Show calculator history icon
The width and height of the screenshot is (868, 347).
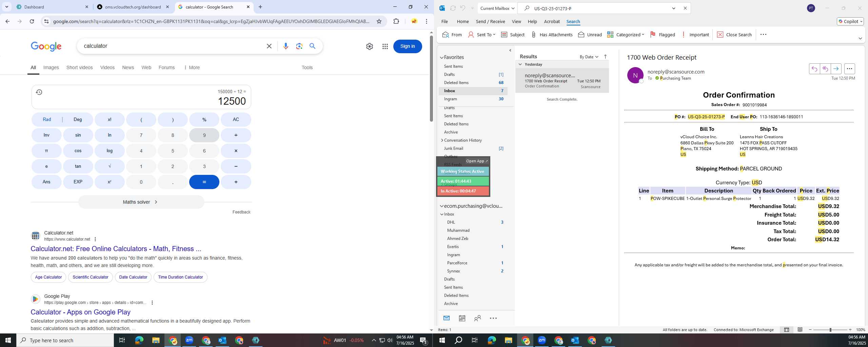pos(39,92)
